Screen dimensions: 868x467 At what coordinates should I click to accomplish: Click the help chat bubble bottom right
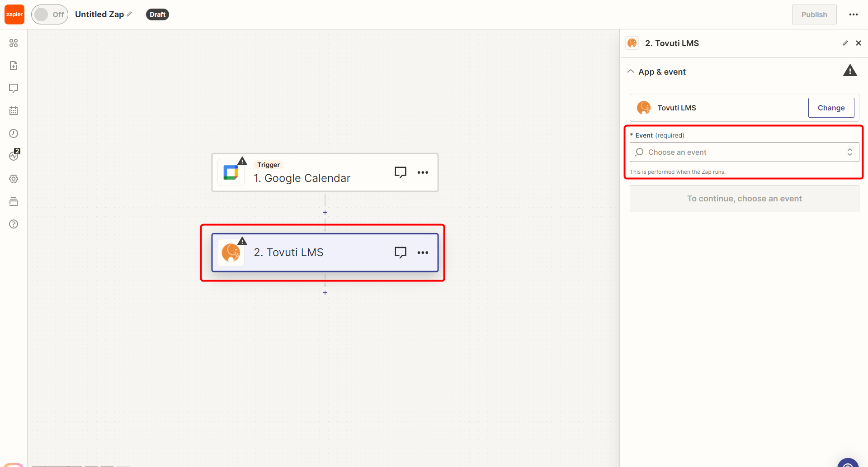tap(848, 463)
